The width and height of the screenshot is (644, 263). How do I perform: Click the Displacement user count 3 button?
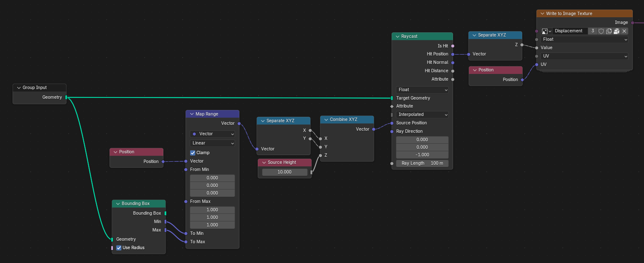(x=593, y=31)
